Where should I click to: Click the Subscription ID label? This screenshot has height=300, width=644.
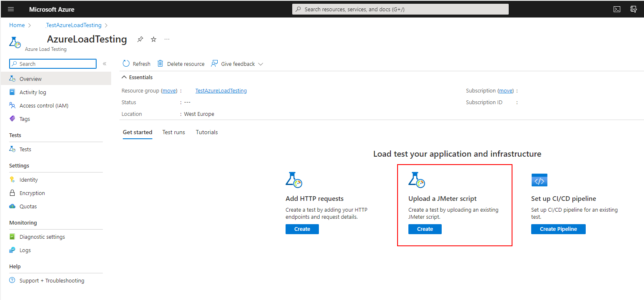point(484,102)
